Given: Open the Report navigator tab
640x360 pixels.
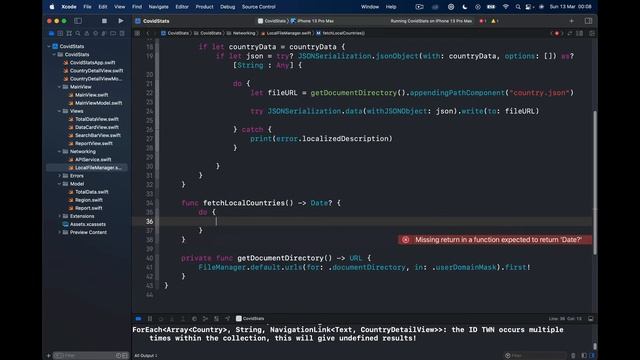Looking at the screenshot, I should (x=122, y=33).
